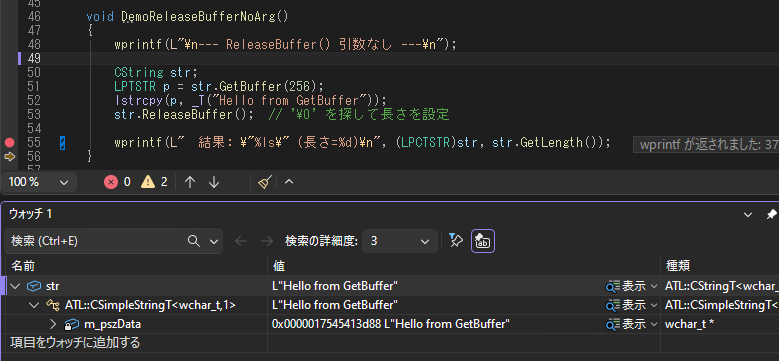Open the visualizer dropdown chevron in ATL::CSimpleStringT row
Screen dimensions: 779x361
tap(654, 305)
